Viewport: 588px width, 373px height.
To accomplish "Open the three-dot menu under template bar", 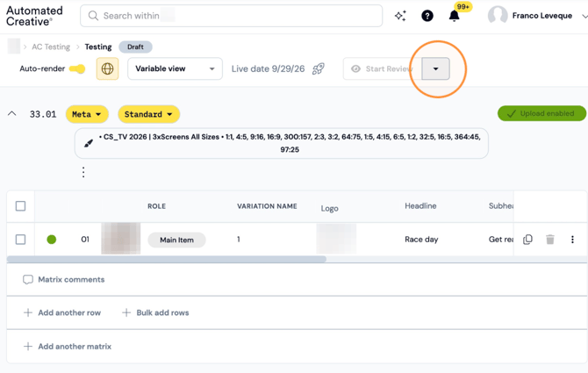I will 83,172.
